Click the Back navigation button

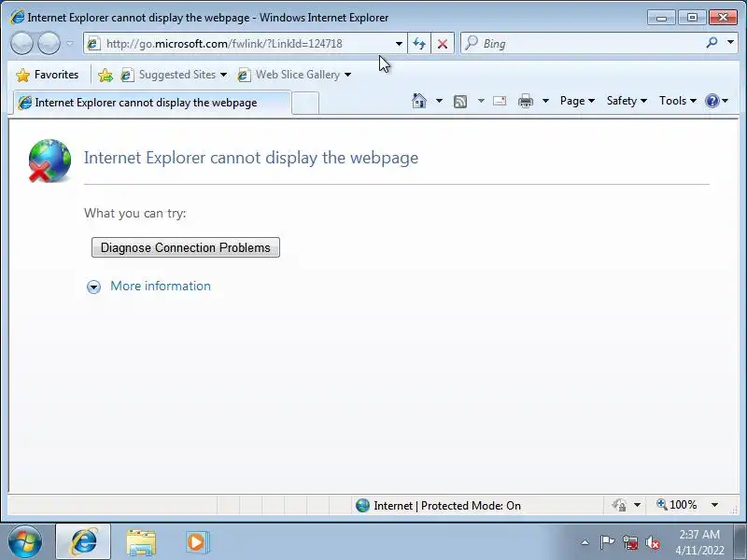coord(21,44)
